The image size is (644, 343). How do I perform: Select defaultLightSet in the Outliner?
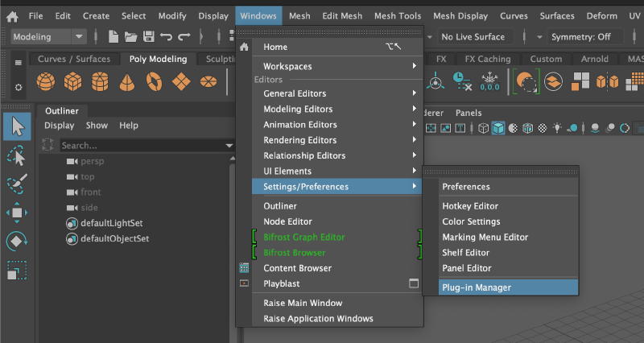(x=112, y=223)
